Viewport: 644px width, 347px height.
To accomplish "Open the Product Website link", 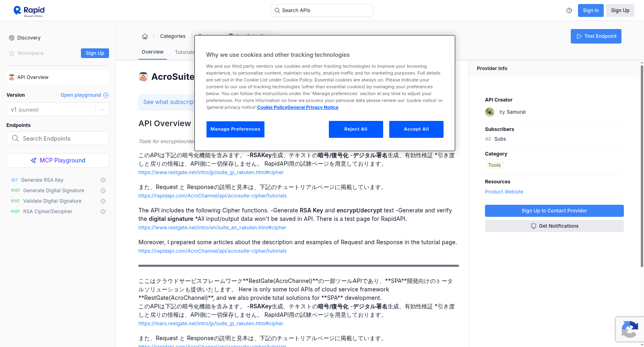I will 504,192.
